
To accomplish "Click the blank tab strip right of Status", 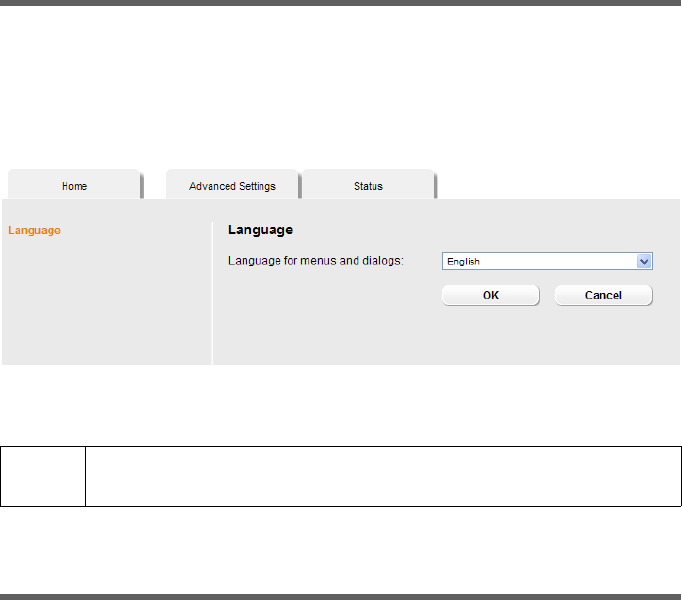I will point(560,186).
